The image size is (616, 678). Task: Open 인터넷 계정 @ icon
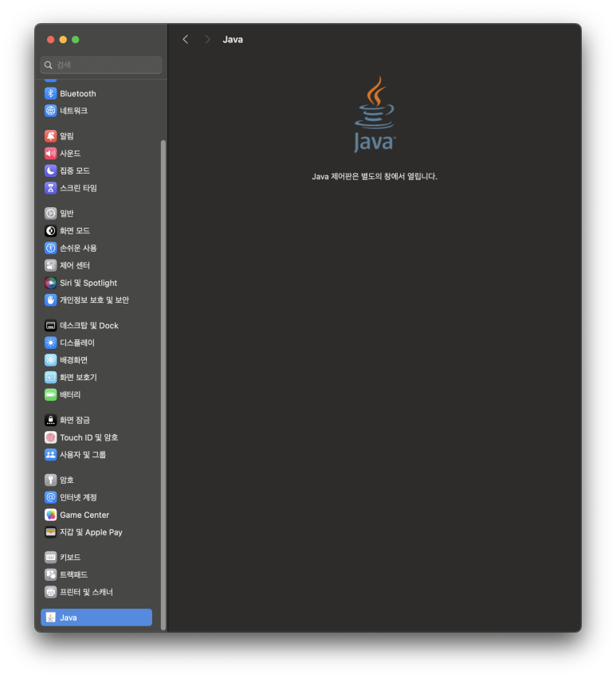pyautogui.click(x=51, y=497)
